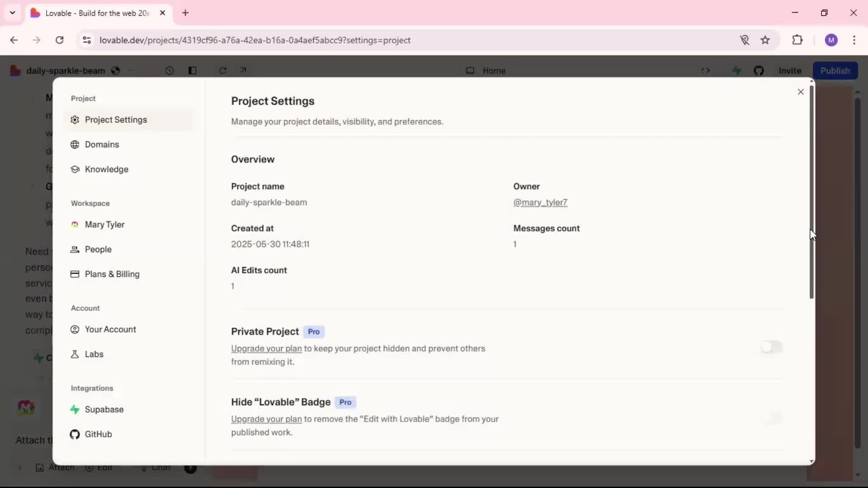868x488 pixels.
Task: Click Upgrade your plan under Private Project
Action: point(266,348)
